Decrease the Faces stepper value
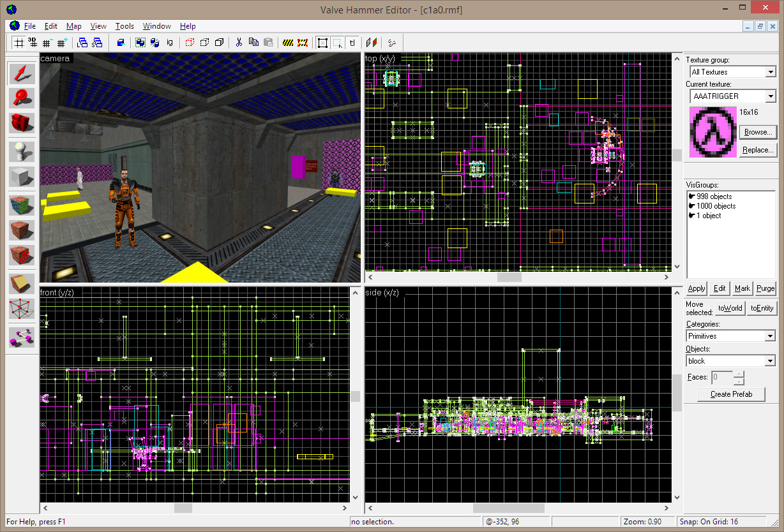Viewport: 784px width, 532px height. pos(739,380)
